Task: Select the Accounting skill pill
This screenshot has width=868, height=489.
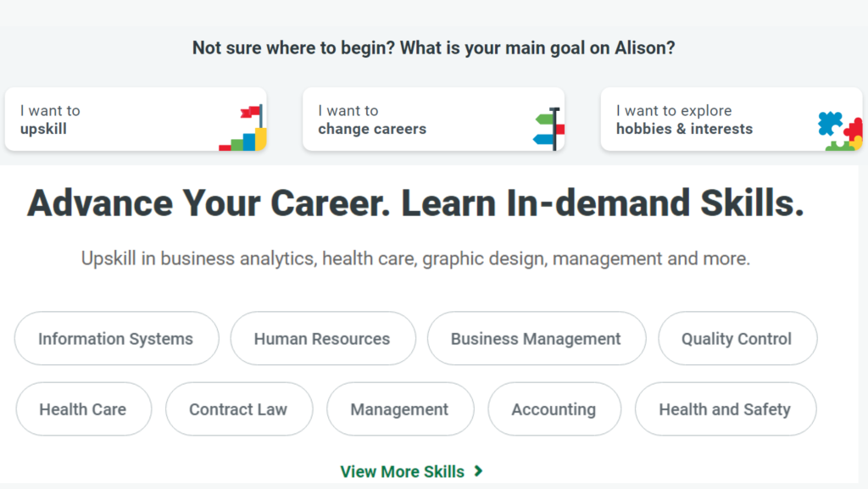Action: pos(554,409)
